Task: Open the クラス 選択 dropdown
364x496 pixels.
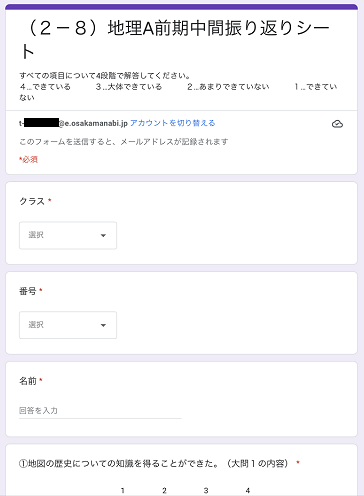Action: click(x=68, y=235)
